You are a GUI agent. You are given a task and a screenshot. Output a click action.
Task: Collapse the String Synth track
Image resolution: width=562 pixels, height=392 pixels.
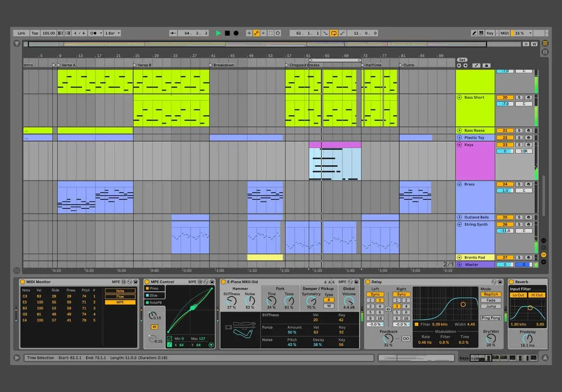[x=460, y=224]
